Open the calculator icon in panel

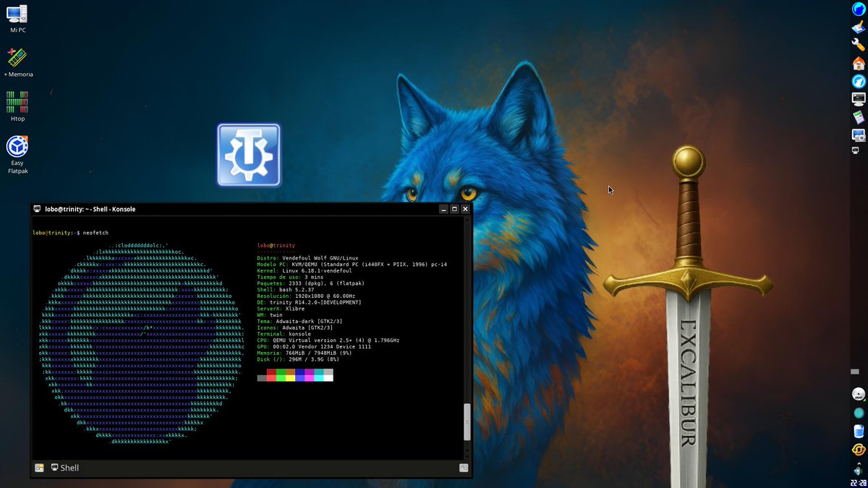coord(859,117)
